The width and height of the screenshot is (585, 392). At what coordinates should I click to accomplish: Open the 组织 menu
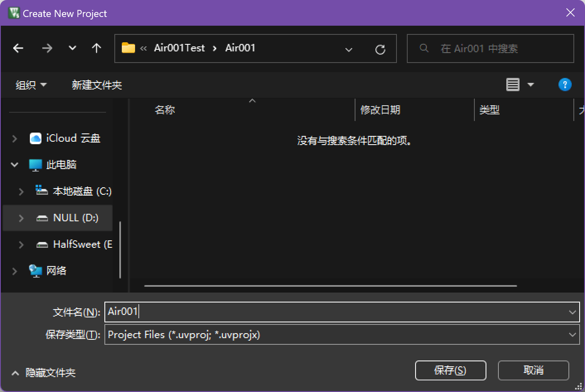click(31, 85)
